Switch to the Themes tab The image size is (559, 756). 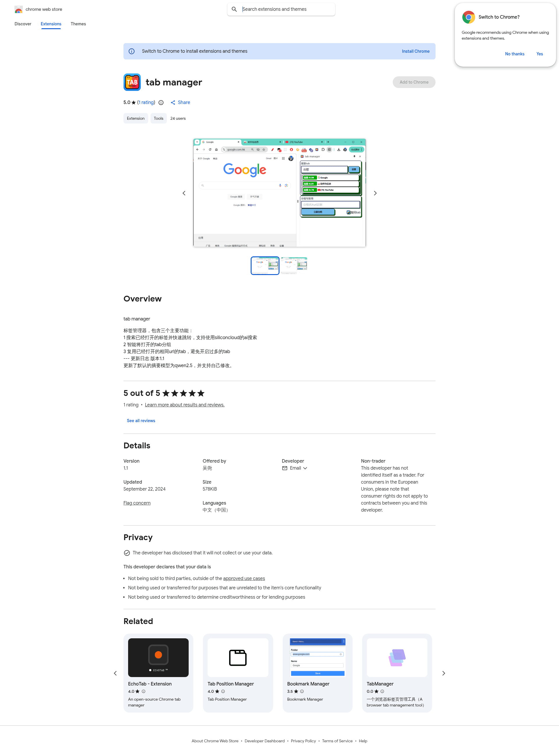[x=78, y=24]
